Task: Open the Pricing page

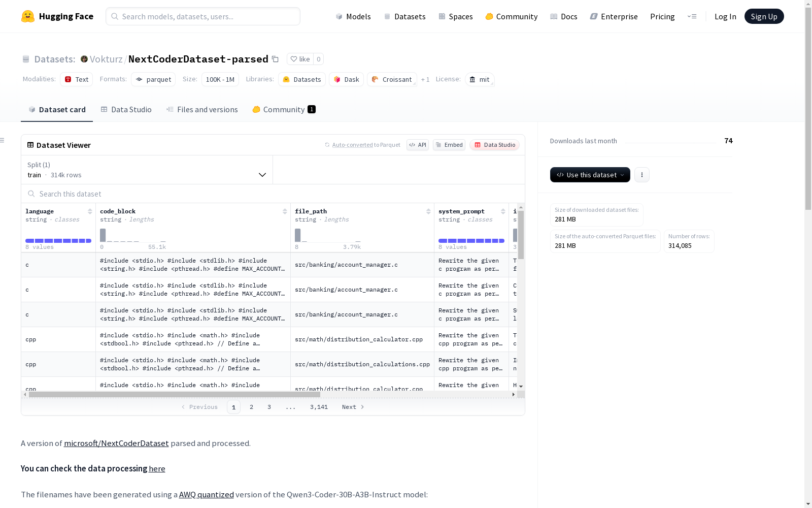Action: click(662, 16)
